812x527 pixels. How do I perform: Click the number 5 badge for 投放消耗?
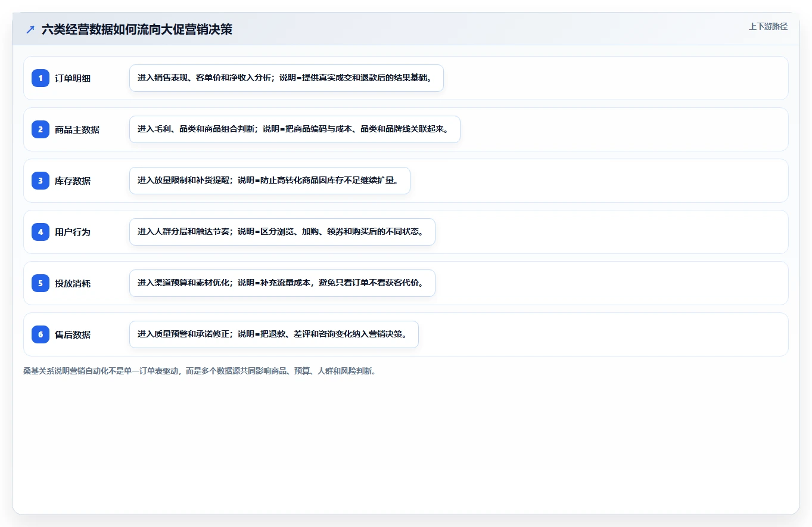(41, 283)
